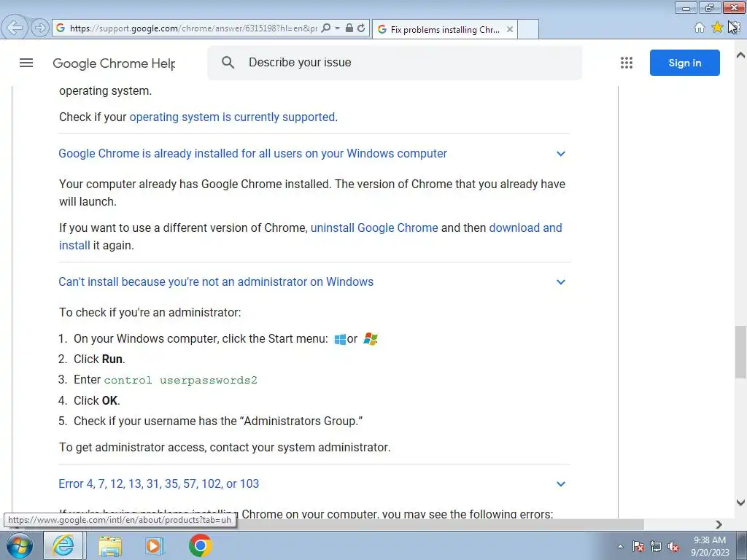This screenshot has height=560, width=747.
Task: Launch Windows Media Player from taskbar
Action: point(154,545)
